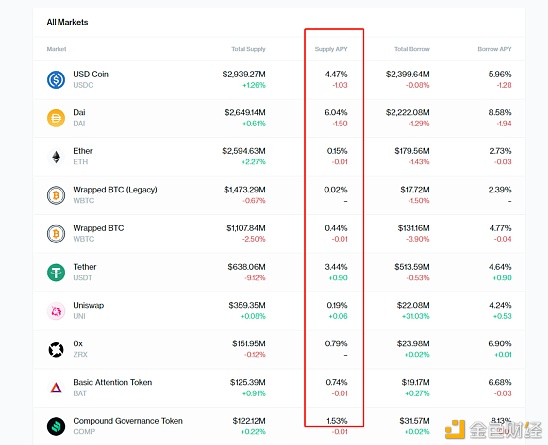The width and height of the screenshot is (548, 445).
Task: Sort by Total Borrow column header
Action: 412,49
